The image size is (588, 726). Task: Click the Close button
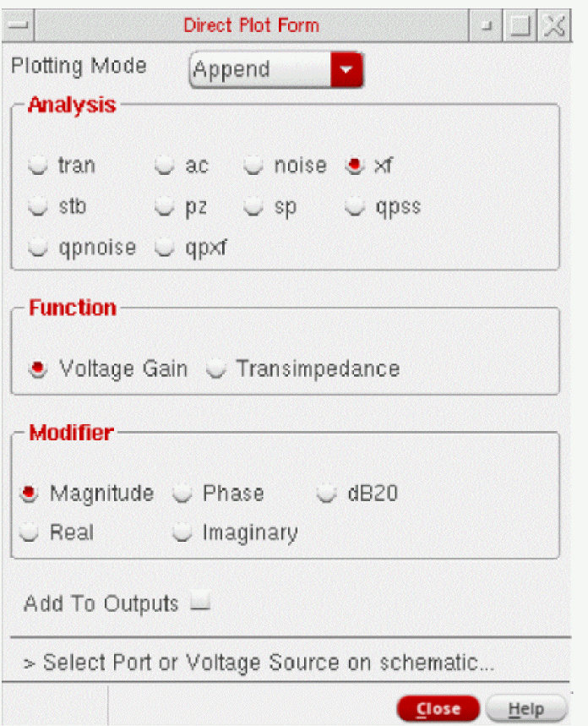click(x=438, y=708)
